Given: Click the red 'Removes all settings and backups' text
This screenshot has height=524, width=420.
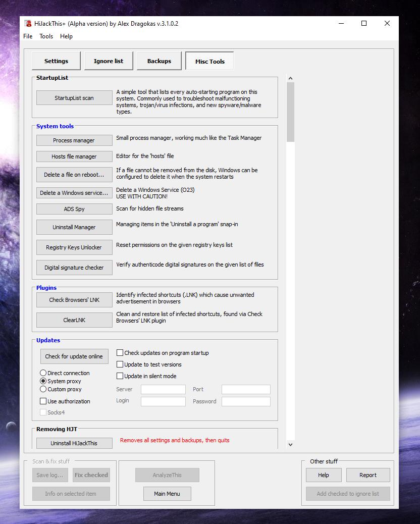Looking at the screenshot, I should pos(175,440).
